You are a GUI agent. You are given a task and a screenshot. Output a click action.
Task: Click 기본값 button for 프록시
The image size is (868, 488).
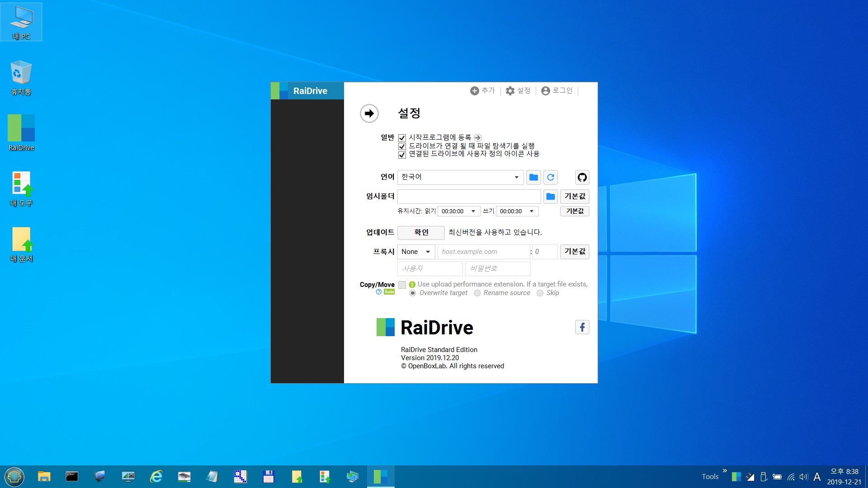[575, 252]
